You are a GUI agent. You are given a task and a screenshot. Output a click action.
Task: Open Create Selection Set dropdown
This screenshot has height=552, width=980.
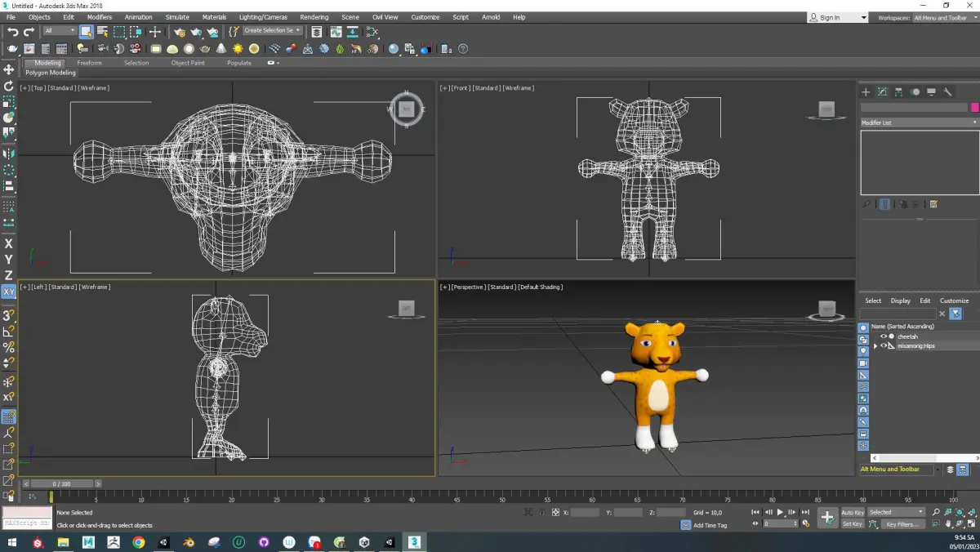tap(273, 31)
